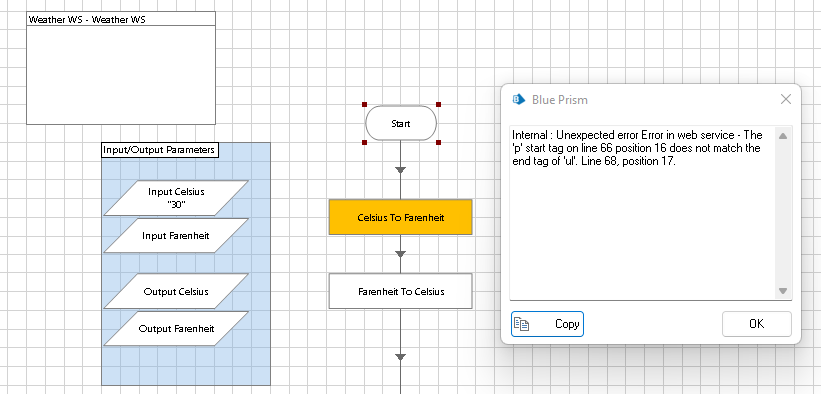Select the Input Farenheit data item

pos(176,235)
